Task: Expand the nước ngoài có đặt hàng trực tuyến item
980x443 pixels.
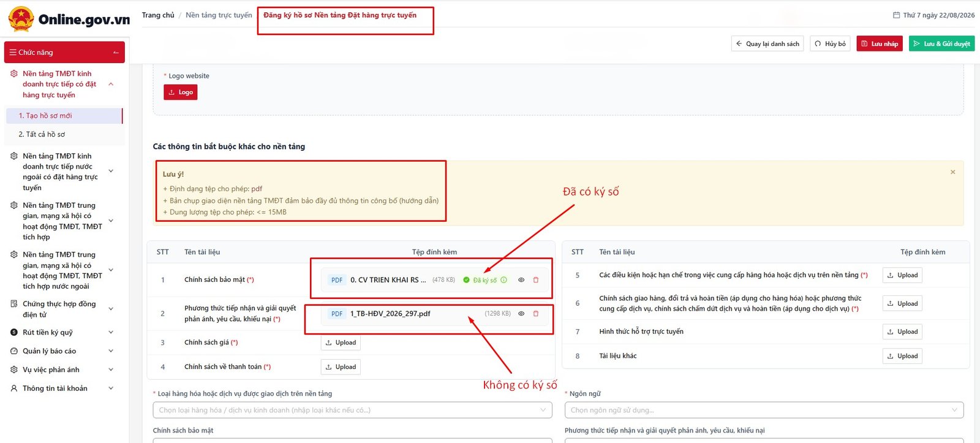Action: coord(111,172)
